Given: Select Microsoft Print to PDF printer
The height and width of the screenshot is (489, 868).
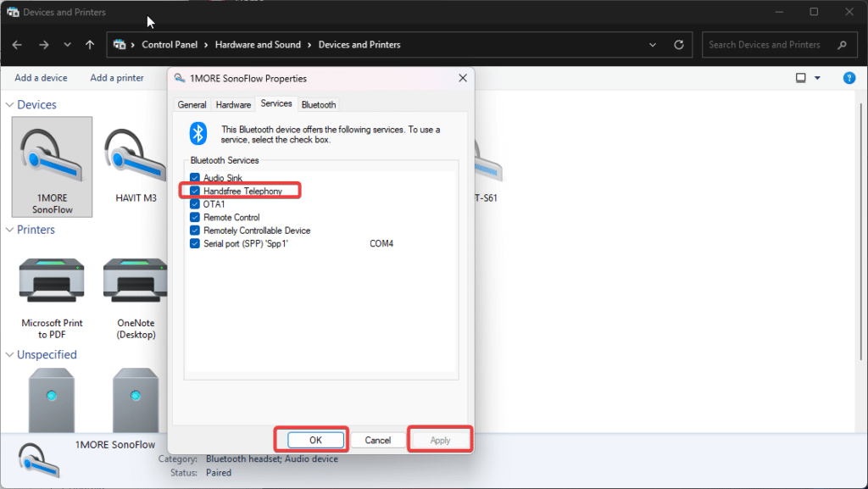Looking at the screenshot, I should pos(52,298).
